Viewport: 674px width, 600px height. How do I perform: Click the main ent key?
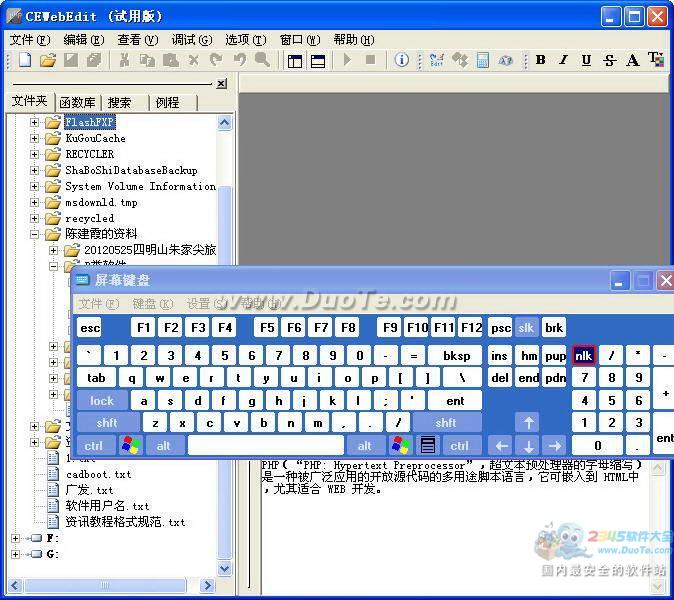click(455, 401)
